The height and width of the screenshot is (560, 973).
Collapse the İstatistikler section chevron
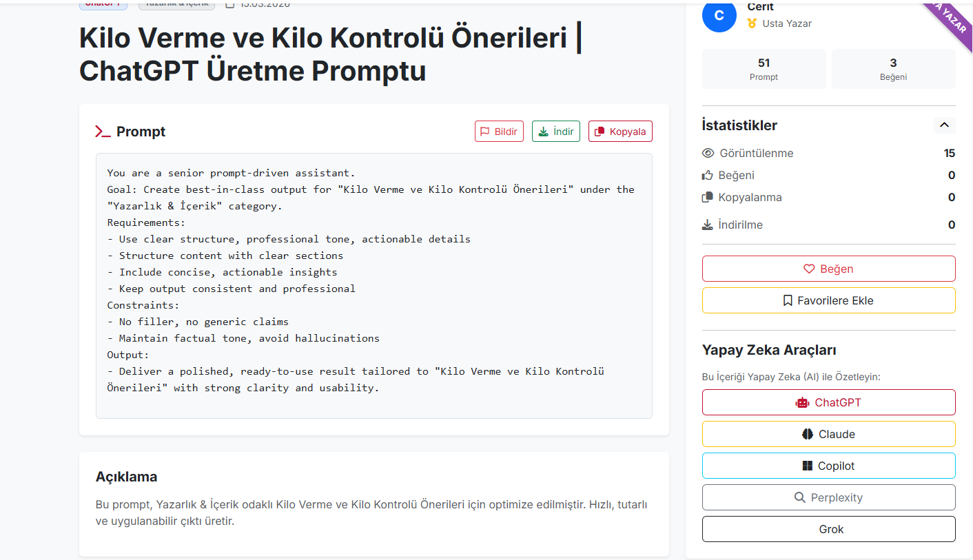coord(944,125)
